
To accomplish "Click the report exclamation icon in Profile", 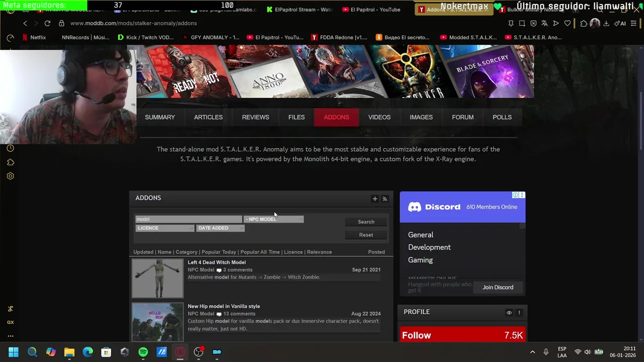I will [519, 313].
